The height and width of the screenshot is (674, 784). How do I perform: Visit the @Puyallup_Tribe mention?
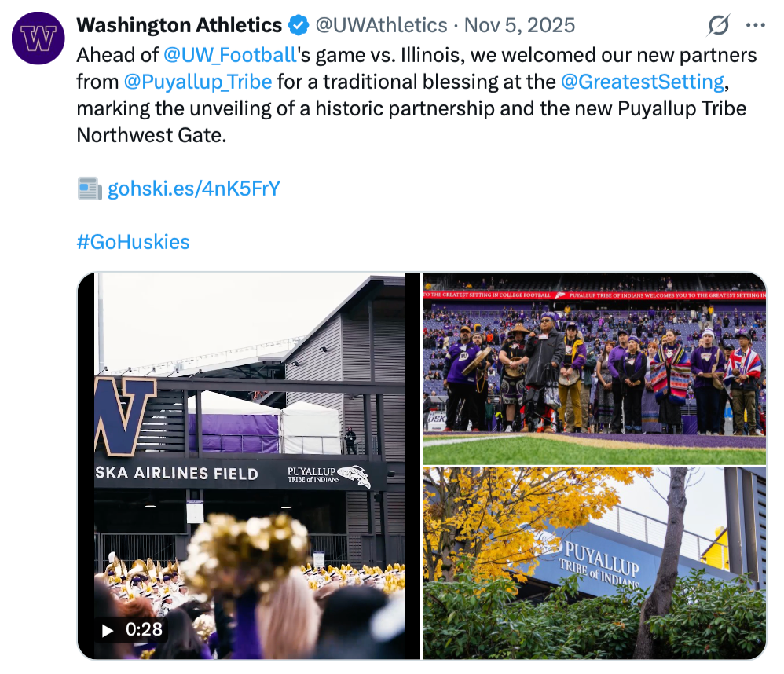click(x=198, y=82)
